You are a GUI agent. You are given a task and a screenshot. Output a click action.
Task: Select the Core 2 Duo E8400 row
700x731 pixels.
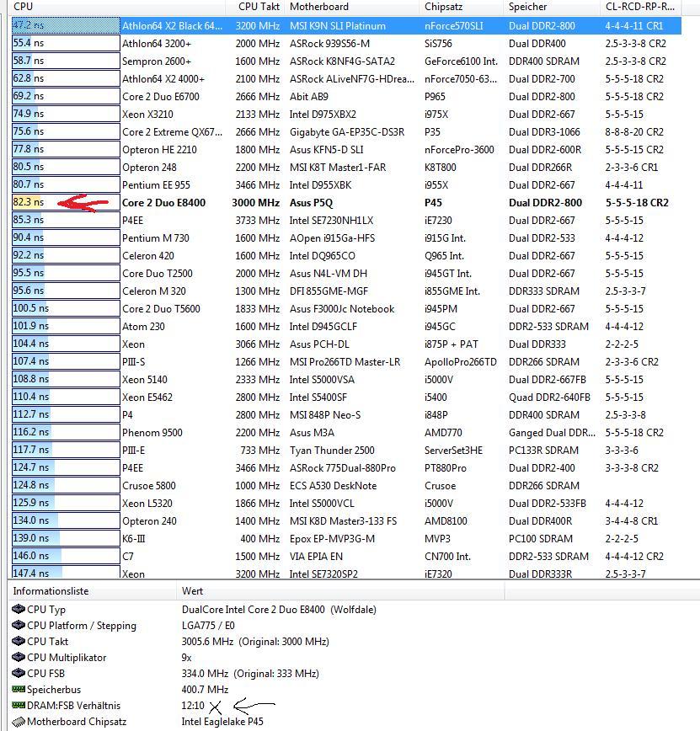pos(346,203)
